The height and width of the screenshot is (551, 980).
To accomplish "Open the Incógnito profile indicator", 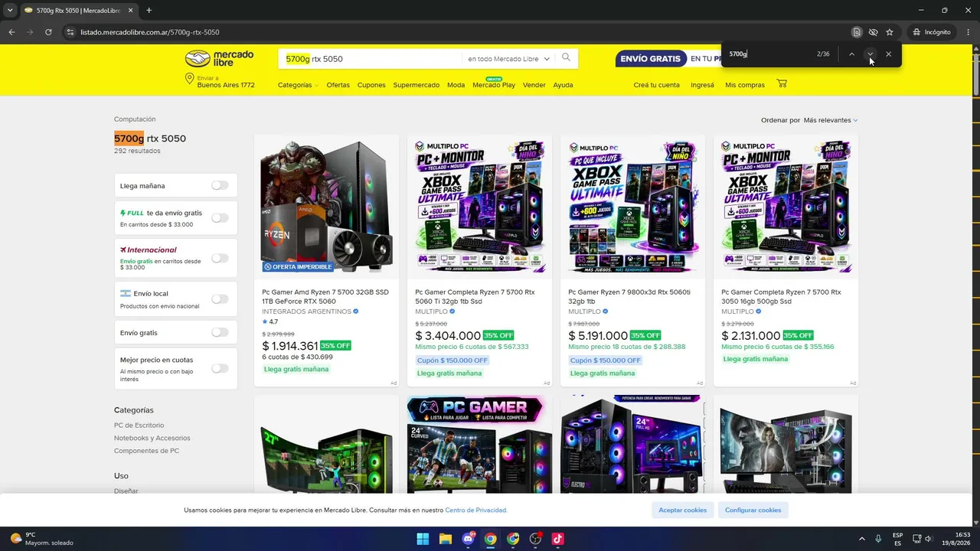I will coord(932,32).
